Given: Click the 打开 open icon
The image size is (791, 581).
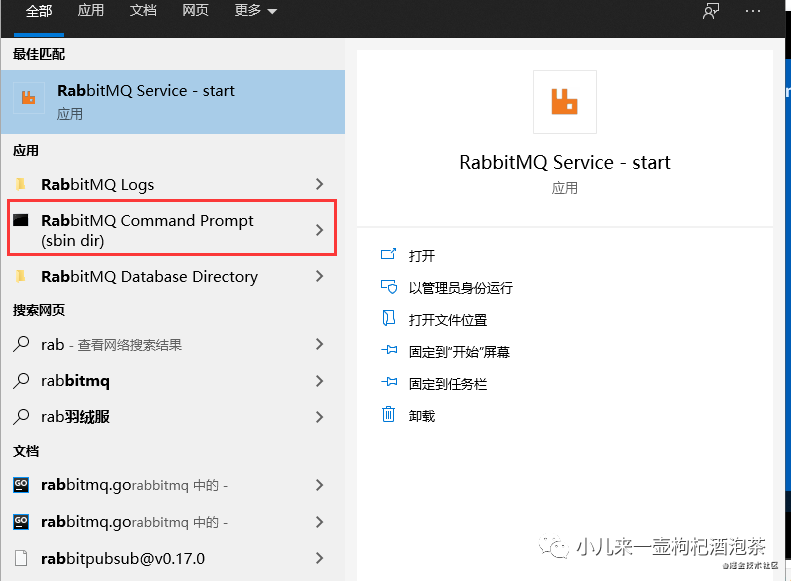Looking at the screenshot, I should (x=388, y=254).
